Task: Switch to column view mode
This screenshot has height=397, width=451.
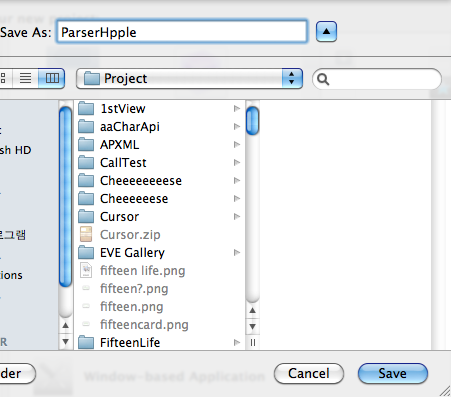Action: pyautogui.click(x=52, y=78)
